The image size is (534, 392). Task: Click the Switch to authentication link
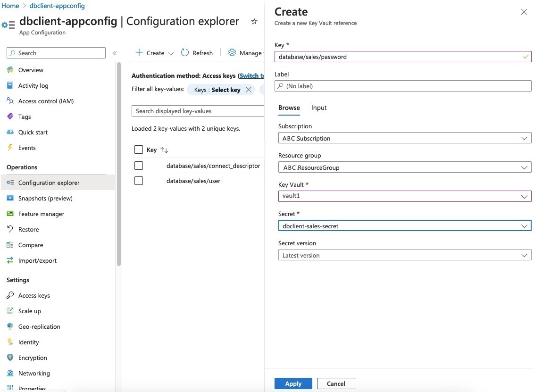pos(251,75)
